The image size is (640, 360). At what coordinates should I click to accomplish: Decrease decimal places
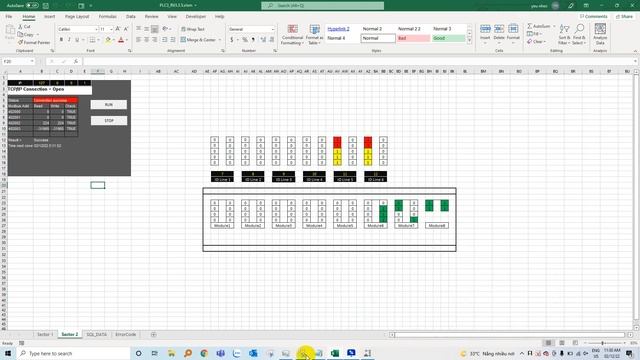coord(271,40)
